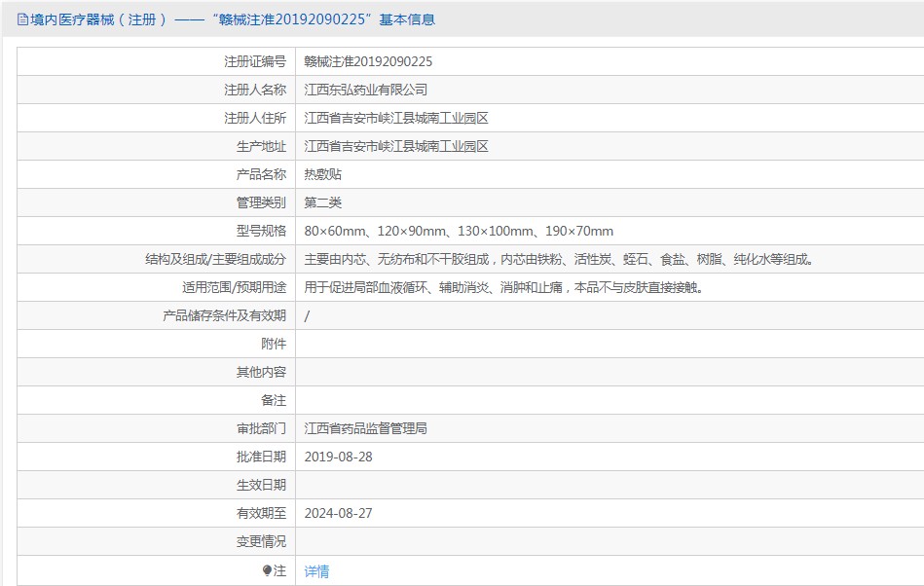Click the 有效期至 label
The width and height of the screenshot is (924, 586).
[261, 513]
